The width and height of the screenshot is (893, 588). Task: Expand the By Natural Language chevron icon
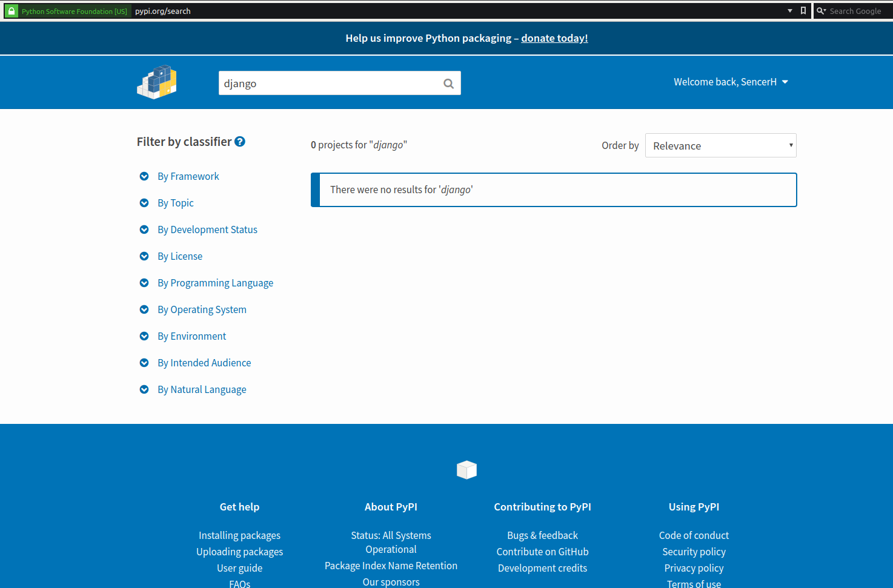[144, 389]
